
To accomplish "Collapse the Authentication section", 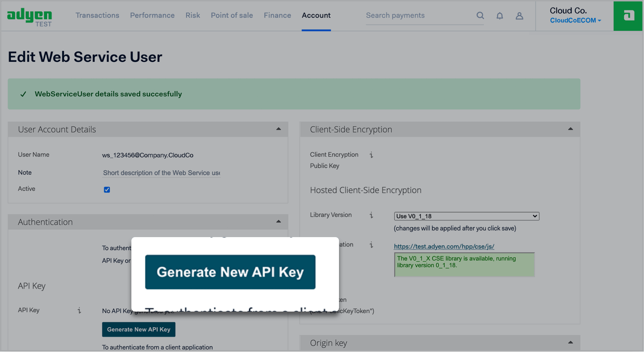I will (x=278, y=221).
